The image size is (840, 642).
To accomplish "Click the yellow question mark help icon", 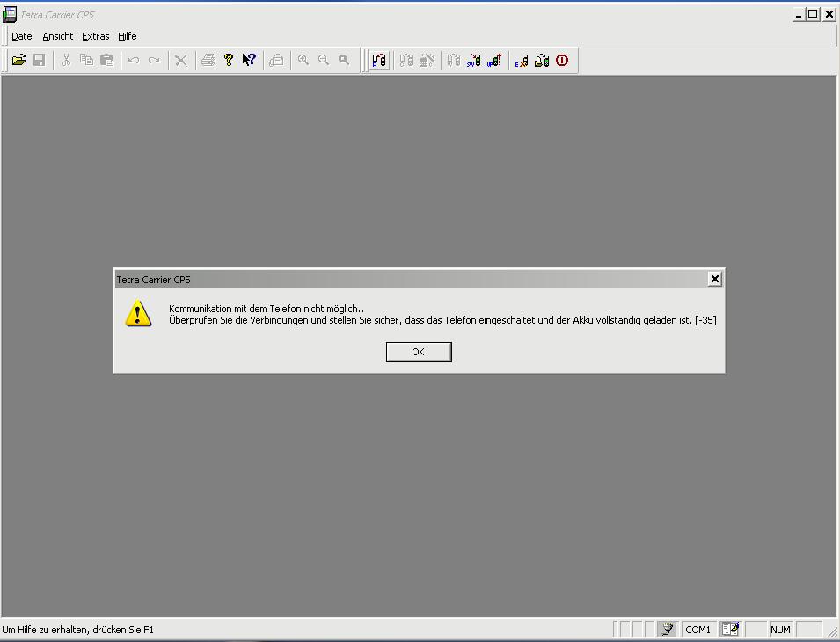I will pos(229,61).
